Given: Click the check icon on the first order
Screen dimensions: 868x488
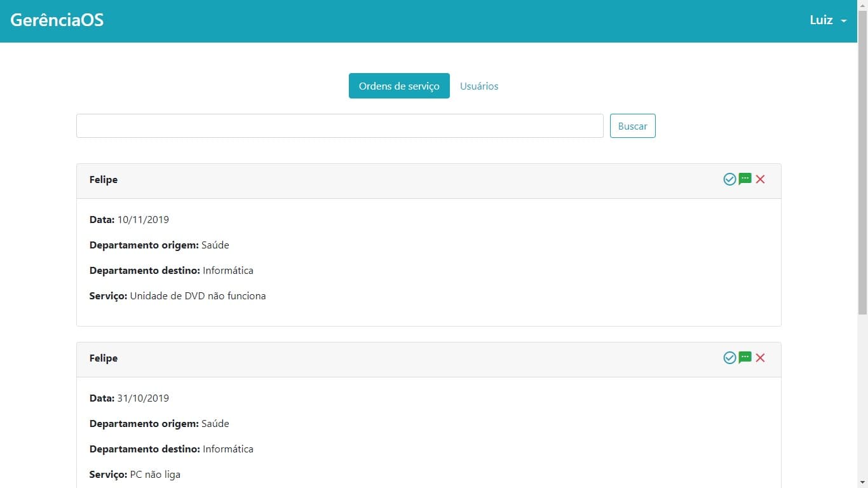Looking at the screenshot, I should [729, 179].
